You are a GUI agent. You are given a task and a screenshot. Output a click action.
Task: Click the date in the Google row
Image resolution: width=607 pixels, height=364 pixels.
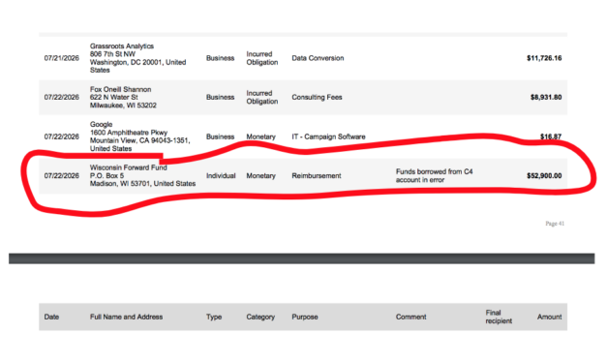pyautogui.click(x=62, y=136)
